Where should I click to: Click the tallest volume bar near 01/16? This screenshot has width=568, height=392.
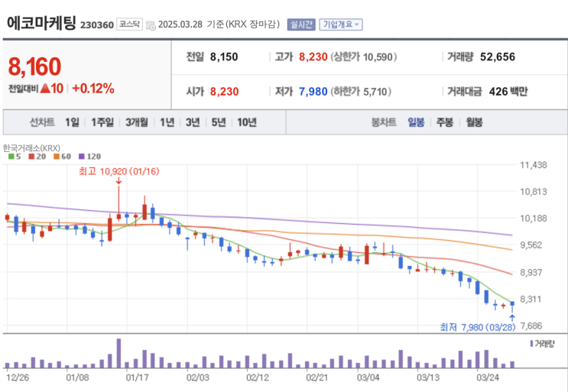(118, 353)
